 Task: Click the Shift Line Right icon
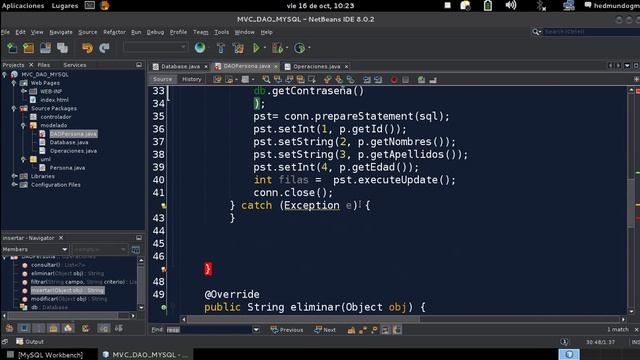pyautogui.click(x=378, y=79)
